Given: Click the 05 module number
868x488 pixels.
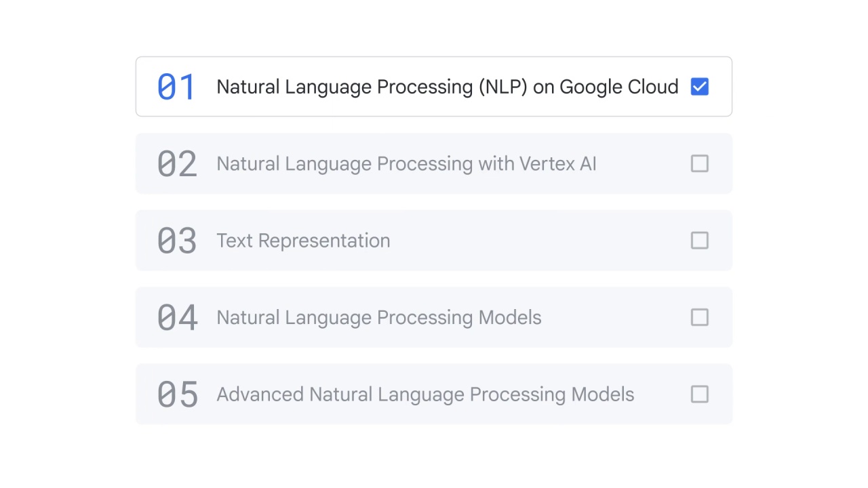Looking at the screenshot, I should tap(178, 395).
